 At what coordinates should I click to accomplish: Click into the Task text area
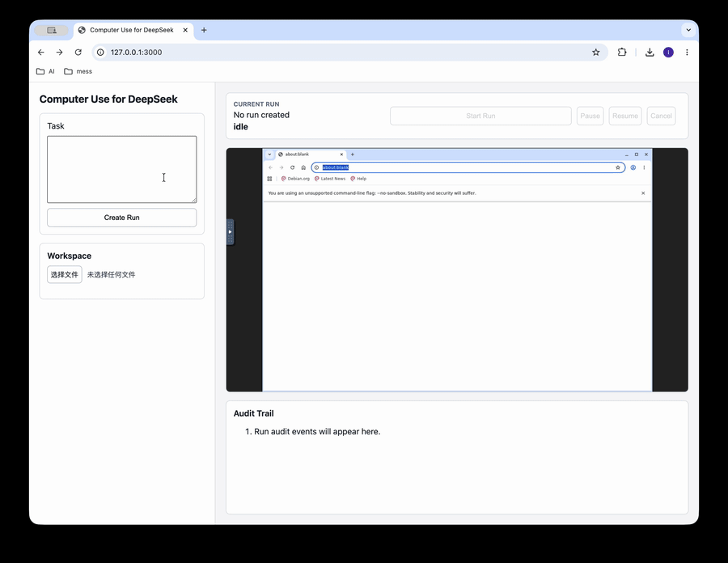(x=121, y=169)
